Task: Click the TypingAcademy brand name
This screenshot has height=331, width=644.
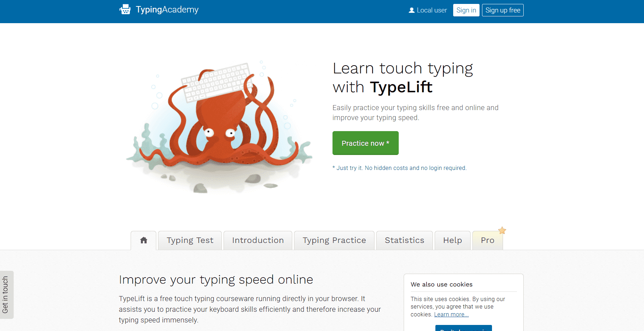Action: [x=167, y=10]
